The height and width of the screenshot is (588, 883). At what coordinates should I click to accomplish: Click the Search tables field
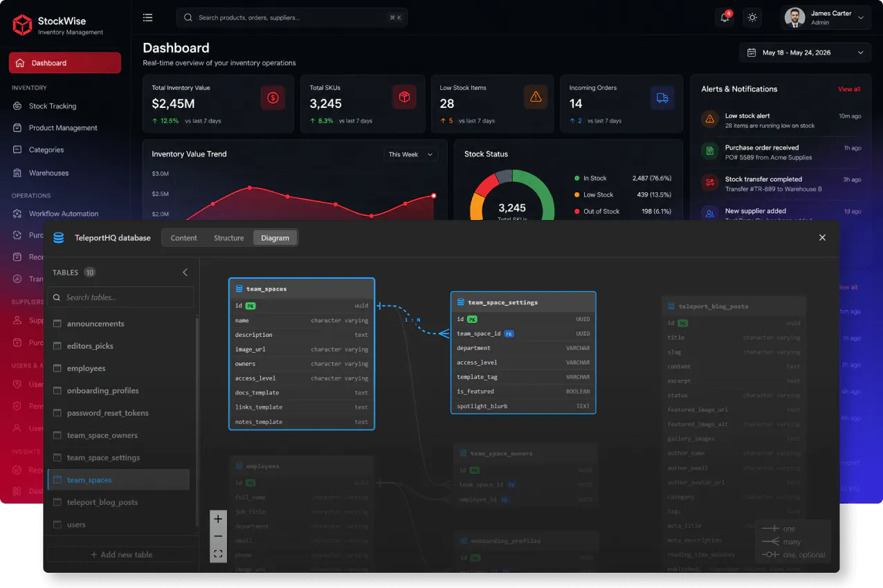click(x=121, y=297)
